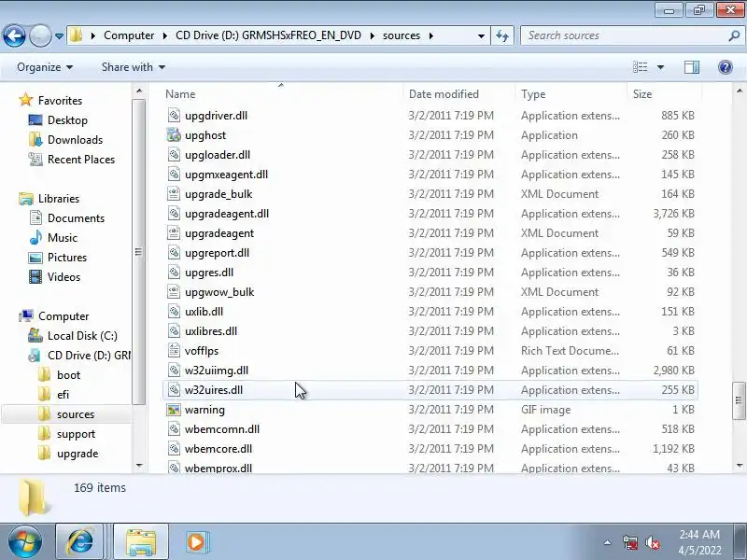Select the upgloader.dll file icon
Screen dimensions: 747x560
point(174,154)
